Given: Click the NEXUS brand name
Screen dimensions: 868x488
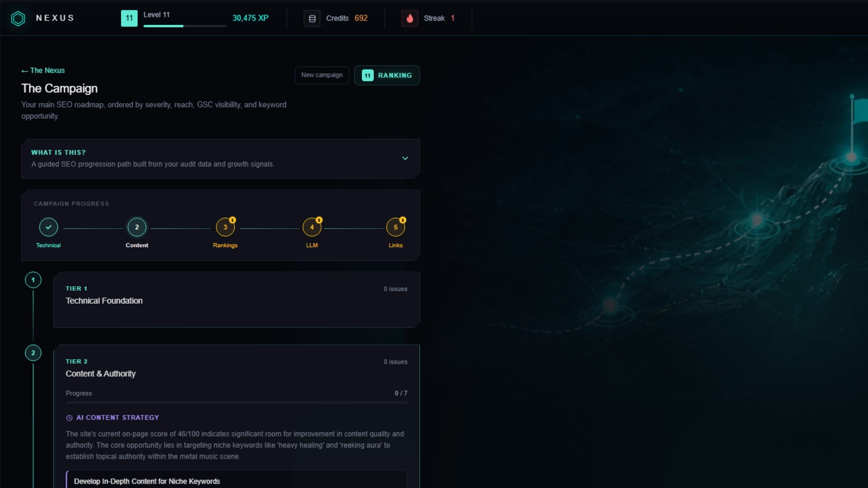Looking at the screenshot, I should (55, 18).
